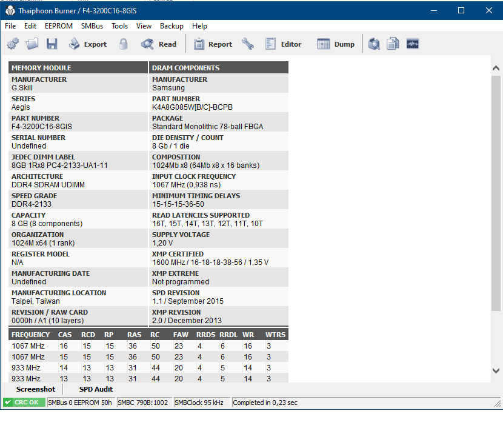Click the scrollbar up arrow
The height and width of the screenshot is (448, 503).
pos(496,69)
